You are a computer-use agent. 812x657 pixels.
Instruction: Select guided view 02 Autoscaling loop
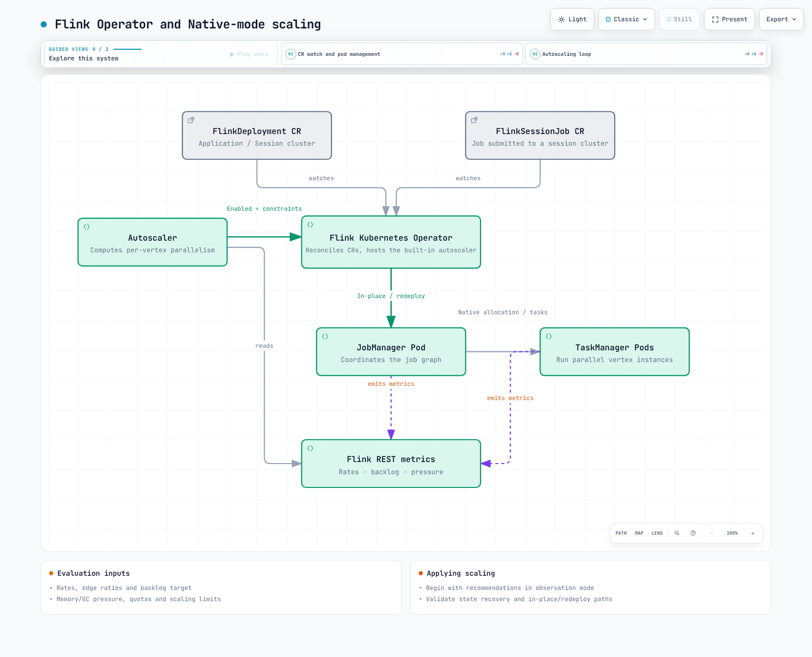(646, 54)
